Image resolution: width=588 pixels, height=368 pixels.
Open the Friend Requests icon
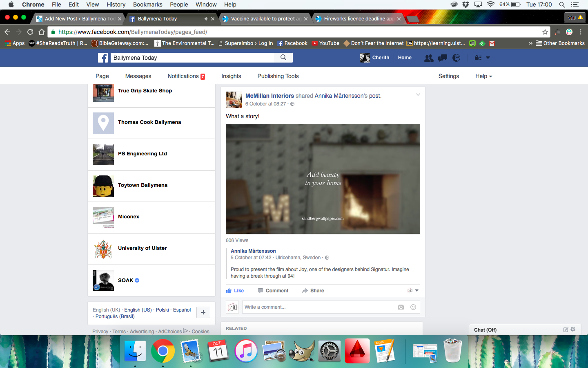pyautogui.click(x=429, y=58)
